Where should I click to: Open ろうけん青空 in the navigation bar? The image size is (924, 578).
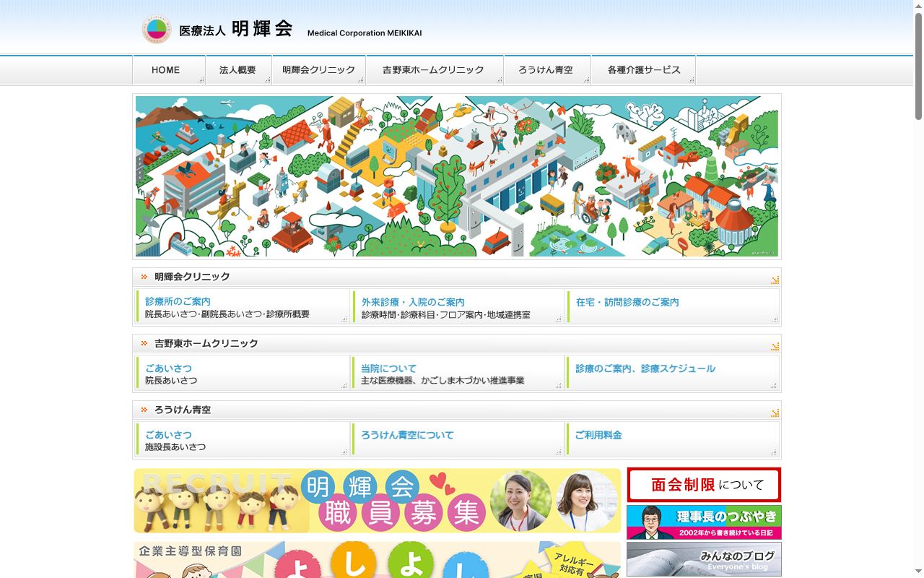coord(547,70)
